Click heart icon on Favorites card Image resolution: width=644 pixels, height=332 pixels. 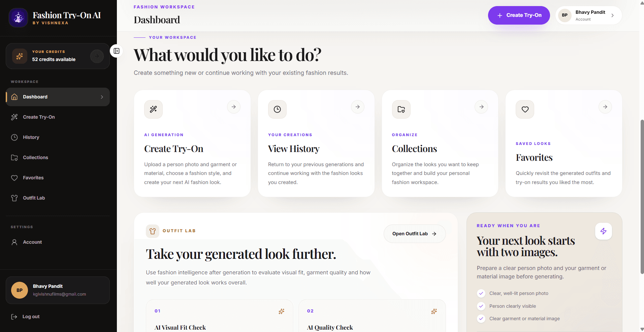[x=525, y=109]
